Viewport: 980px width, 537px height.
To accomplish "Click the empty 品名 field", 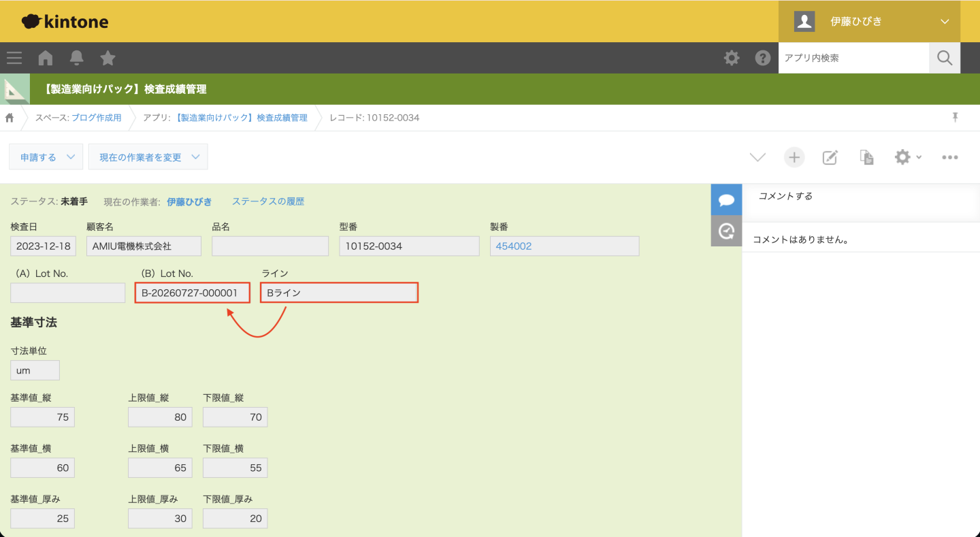I will (270, 246).
